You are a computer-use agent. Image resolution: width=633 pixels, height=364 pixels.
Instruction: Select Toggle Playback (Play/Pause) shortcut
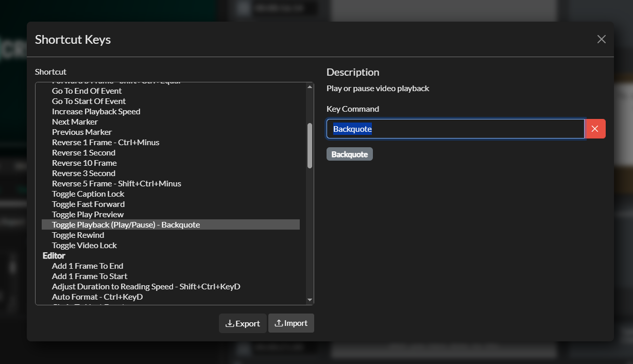click(x=170, y=225)
